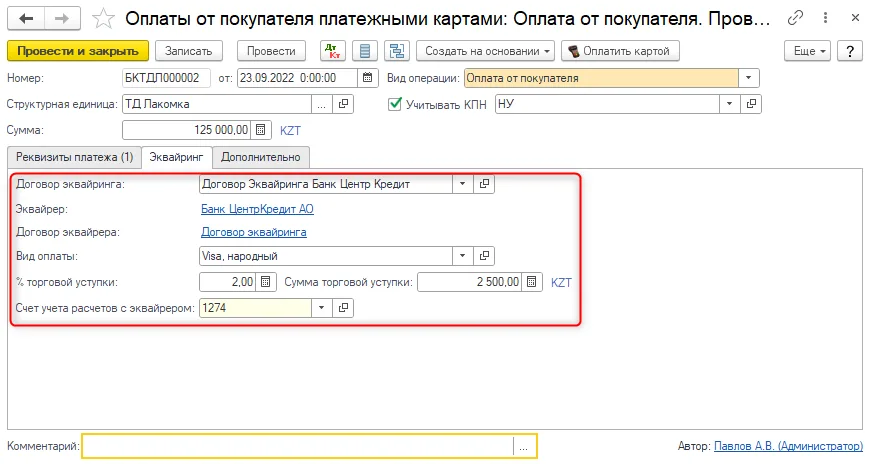
Task: Click Оплатить картой button
Action: click(x=620, y=51)
